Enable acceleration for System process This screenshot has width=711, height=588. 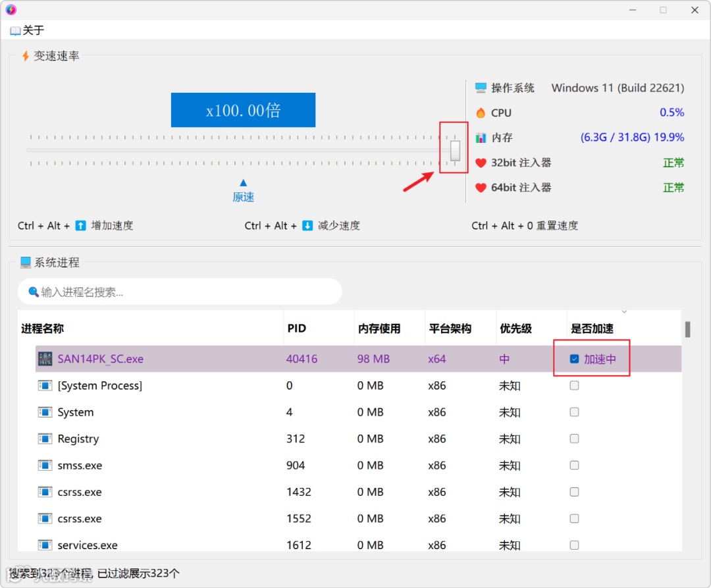574,412
